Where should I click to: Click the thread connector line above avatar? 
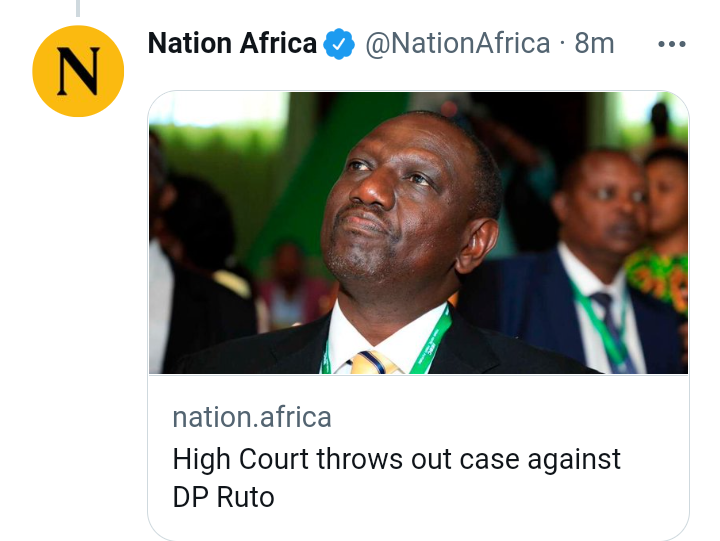tap(78, 8)
